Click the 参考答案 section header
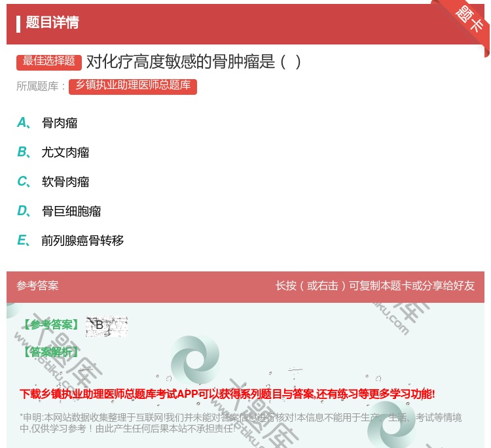This screenshot has width=491, height=448. tap(37, 286)
